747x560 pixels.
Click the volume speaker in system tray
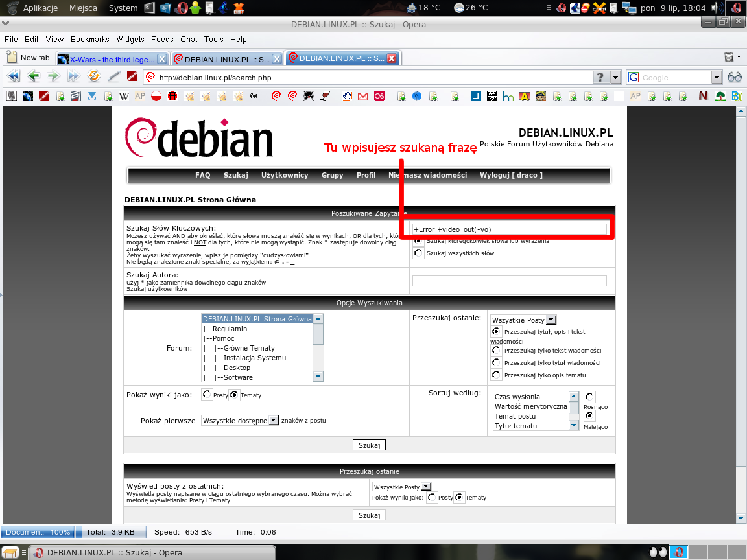point(717,8)
